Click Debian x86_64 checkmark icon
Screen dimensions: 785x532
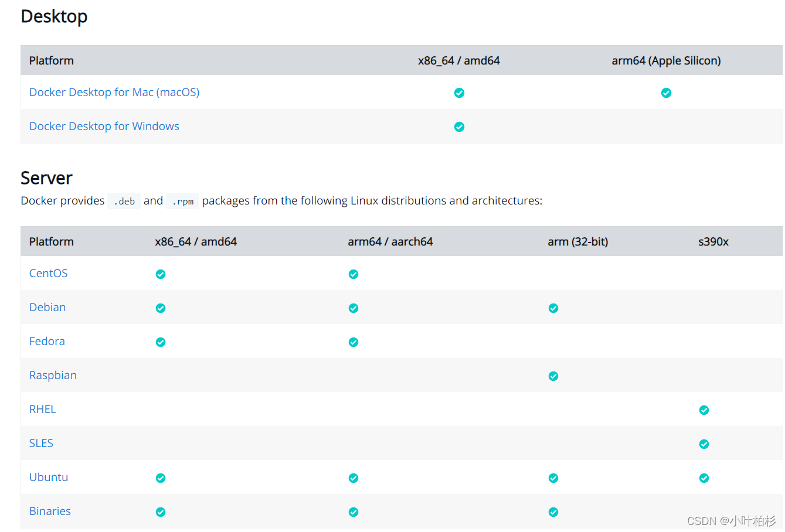click(161, 308)
